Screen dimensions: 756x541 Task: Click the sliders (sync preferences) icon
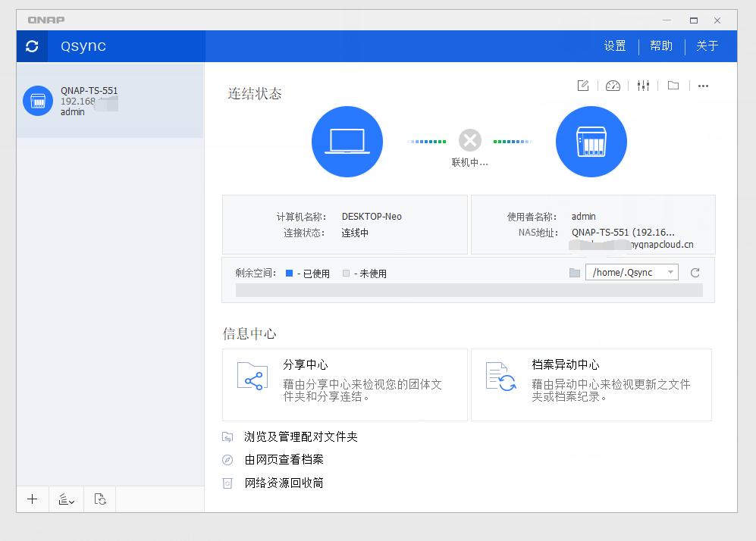point(643,86)
